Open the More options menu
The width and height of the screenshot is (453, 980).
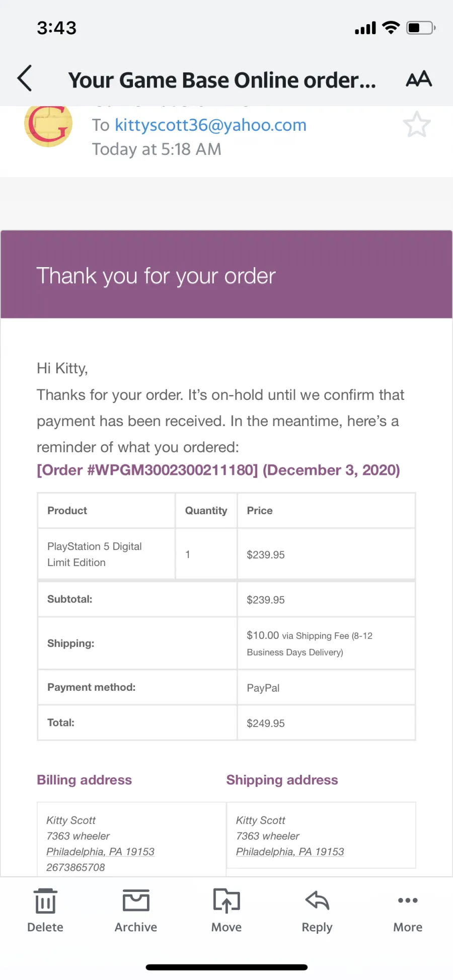[408, 911]
